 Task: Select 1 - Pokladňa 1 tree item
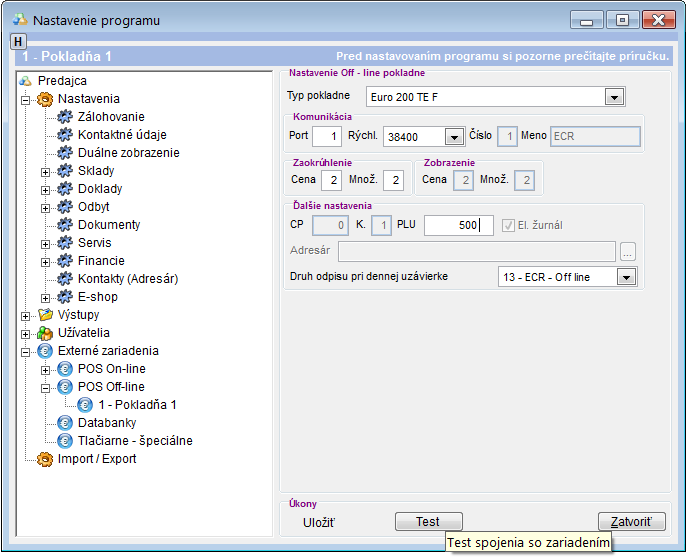point(136,405)
